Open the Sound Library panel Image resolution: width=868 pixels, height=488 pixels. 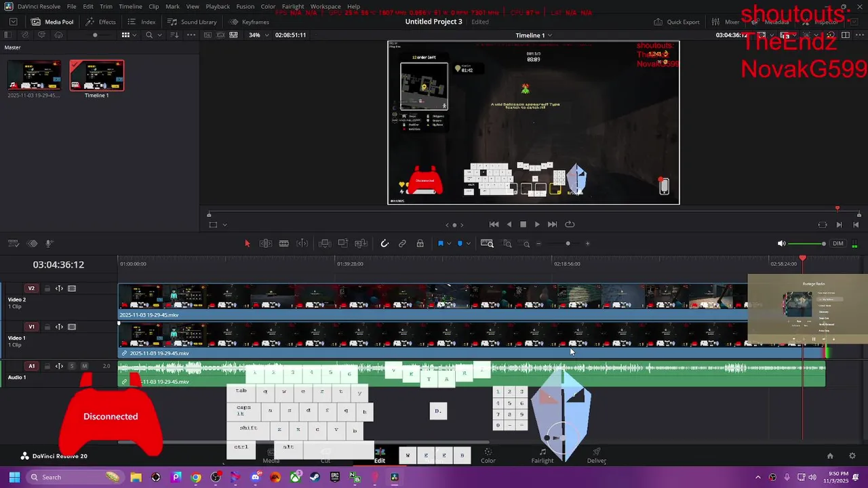193,22
